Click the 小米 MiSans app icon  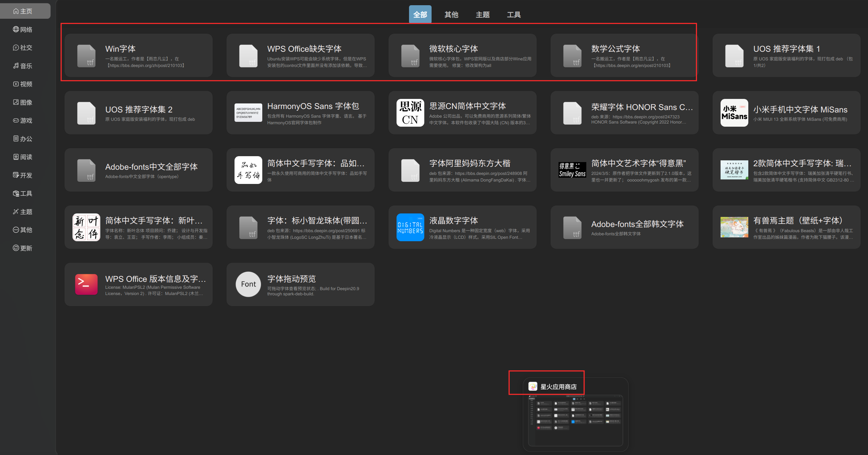[x=734, y=113]
